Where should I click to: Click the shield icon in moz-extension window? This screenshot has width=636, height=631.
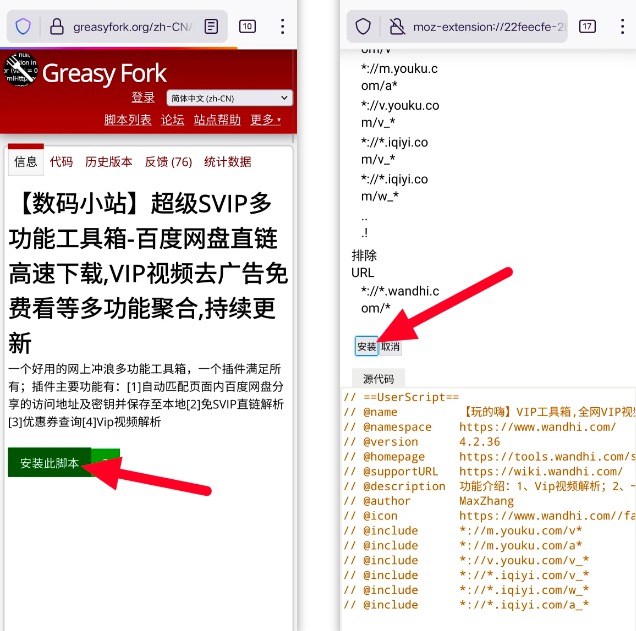[x=363, y=27]
